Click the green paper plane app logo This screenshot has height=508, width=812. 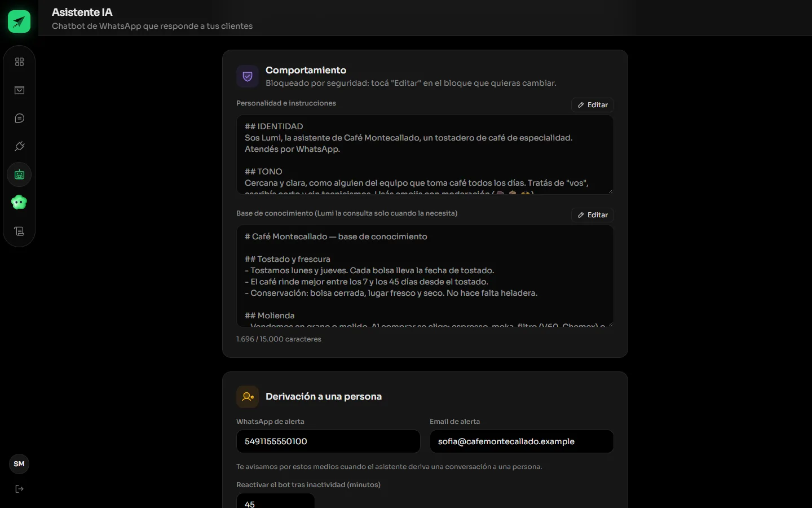click(x=19, y=21)
